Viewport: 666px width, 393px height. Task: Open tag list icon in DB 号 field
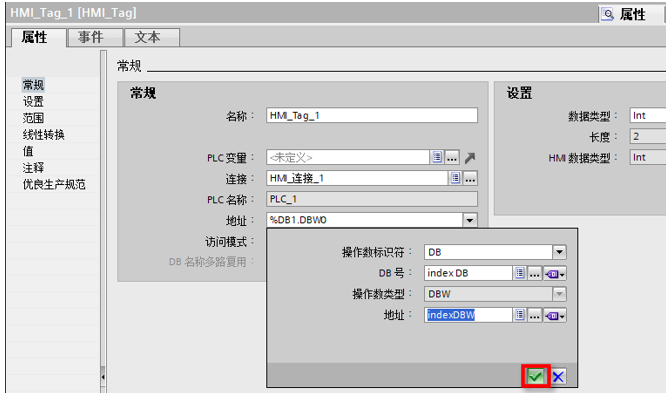pos(519,273)
